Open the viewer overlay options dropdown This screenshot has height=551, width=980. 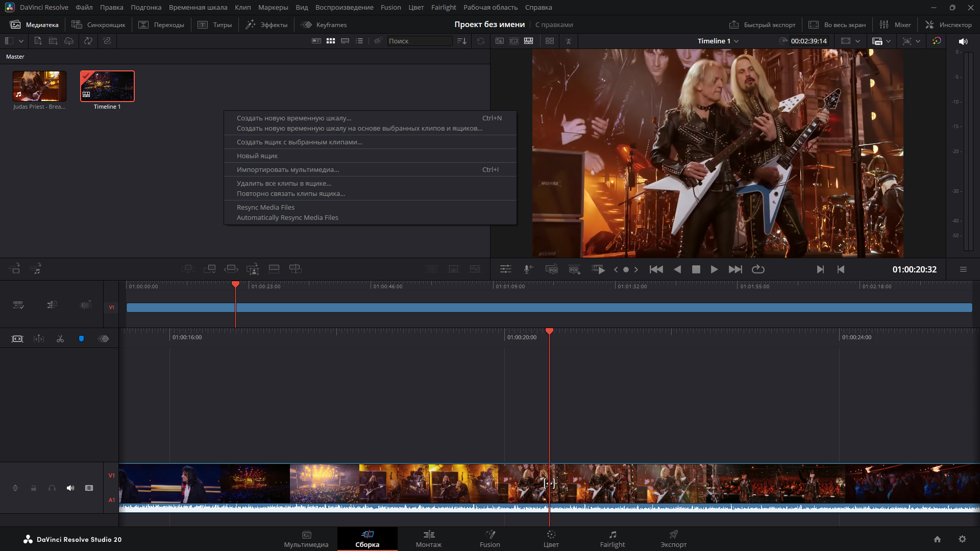[918, 41]
